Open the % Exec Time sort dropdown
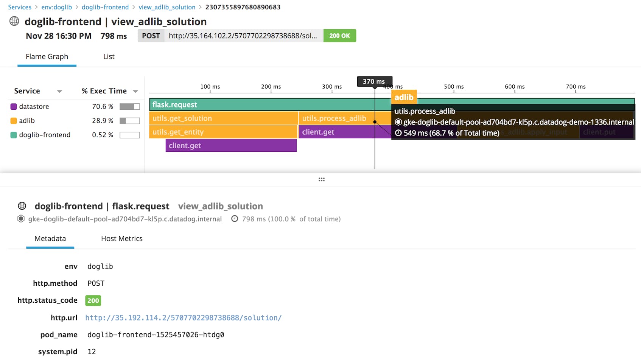Viewport: 641px width, 364px height. coord(135,91)
